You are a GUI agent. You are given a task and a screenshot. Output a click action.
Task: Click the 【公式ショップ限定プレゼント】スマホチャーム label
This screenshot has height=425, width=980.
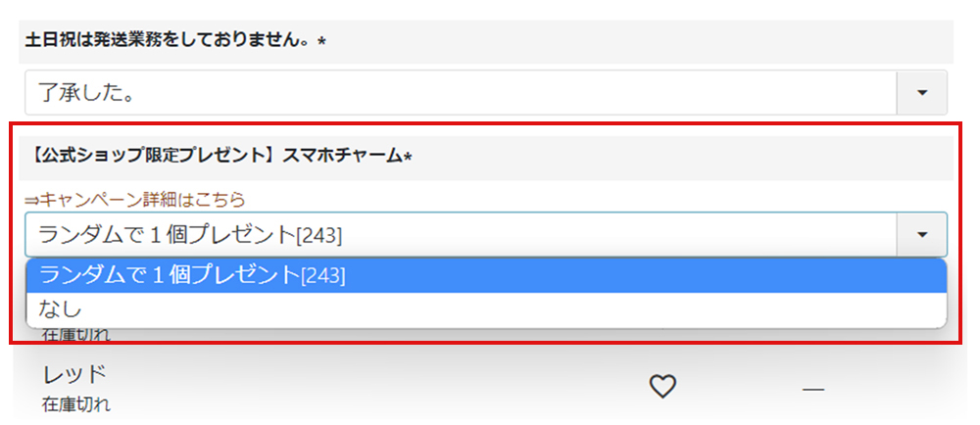209,157
